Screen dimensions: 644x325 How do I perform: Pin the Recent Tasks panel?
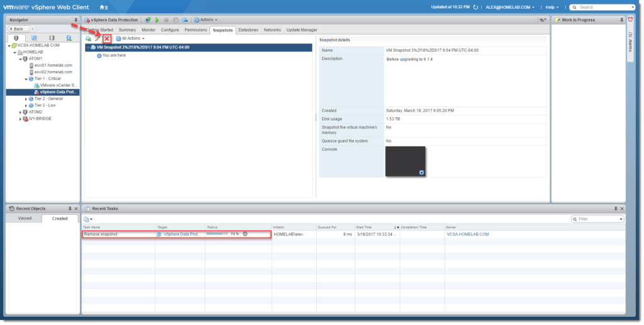(x=616, y=208)
